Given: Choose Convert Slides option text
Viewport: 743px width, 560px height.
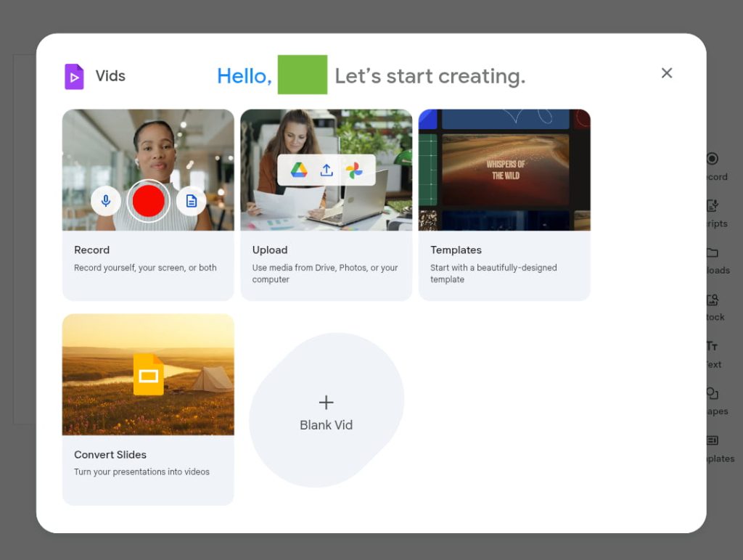Looking at the screenshot, I should pyautogui.click(x=110, y=455).
